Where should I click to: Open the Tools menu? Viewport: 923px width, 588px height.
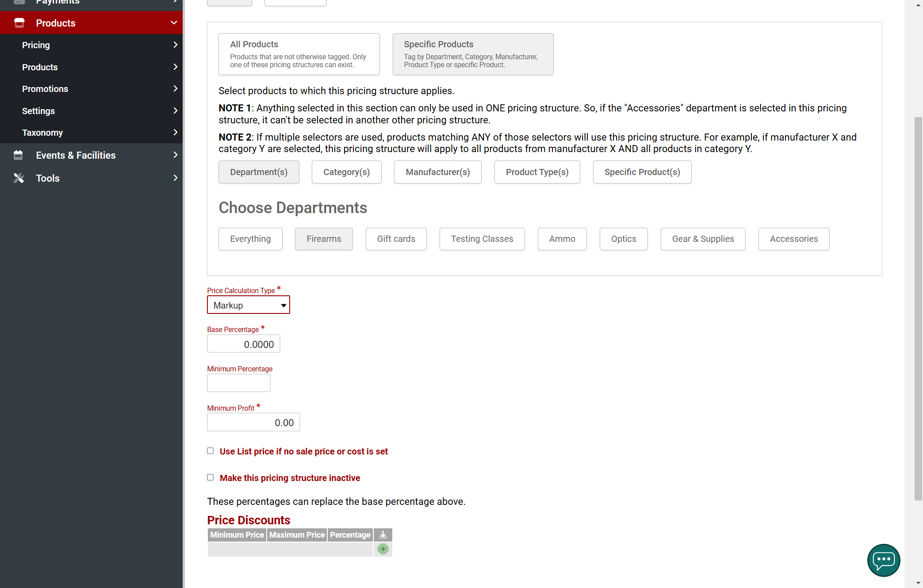click(x=91, y=178)
